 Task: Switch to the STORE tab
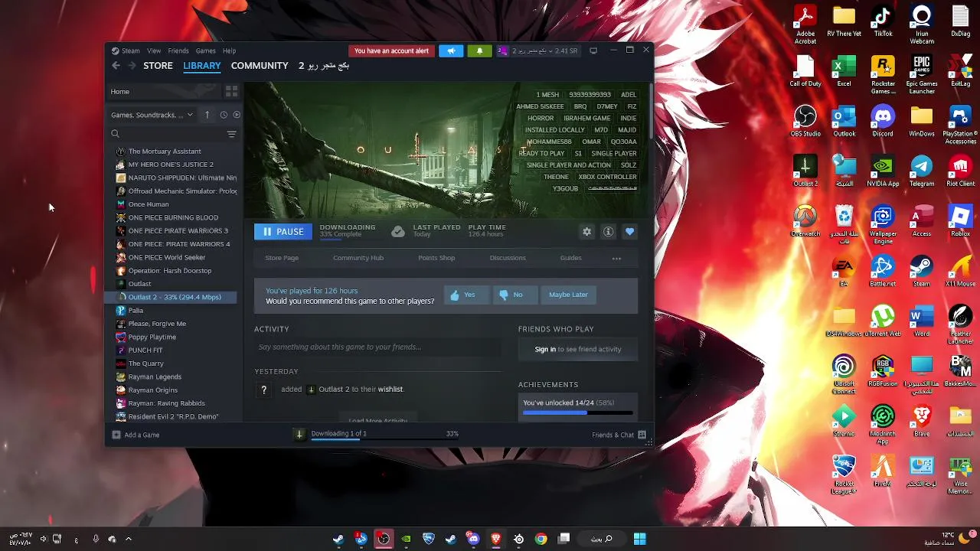(x=158, y=66)
